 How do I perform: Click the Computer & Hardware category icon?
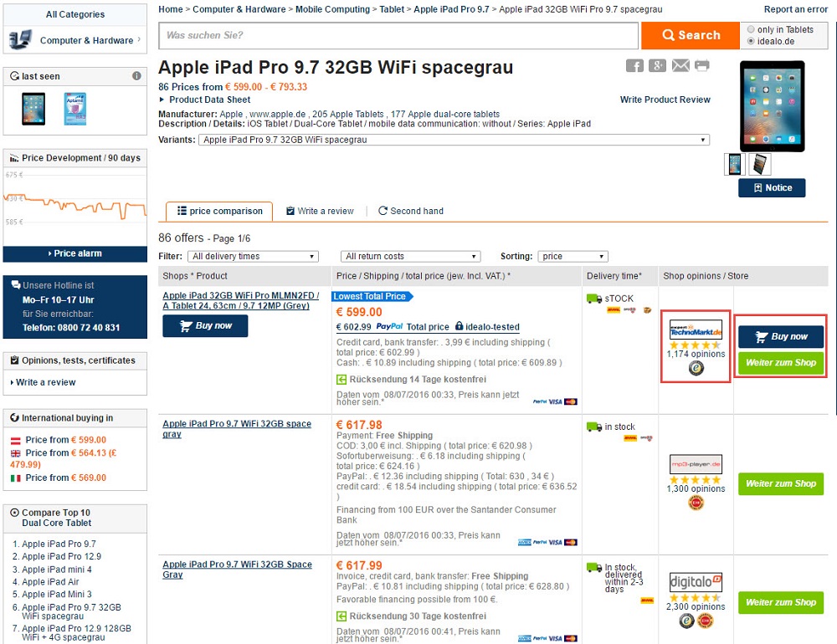(21, 40)
